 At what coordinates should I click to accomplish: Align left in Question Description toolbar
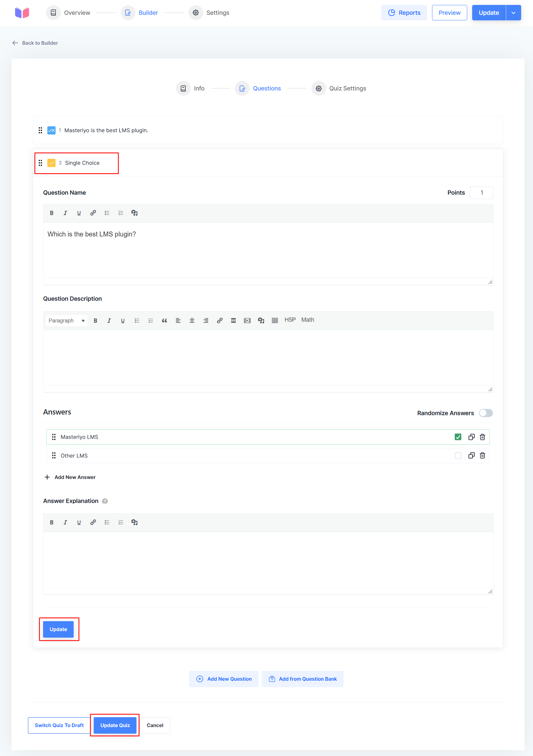[178, 320]
